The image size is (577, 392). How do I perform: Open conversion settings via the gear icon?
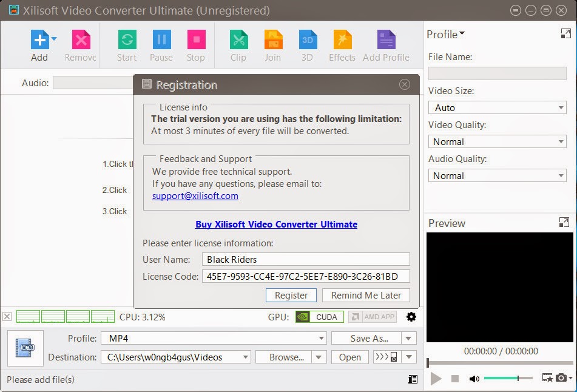(411, 316)
